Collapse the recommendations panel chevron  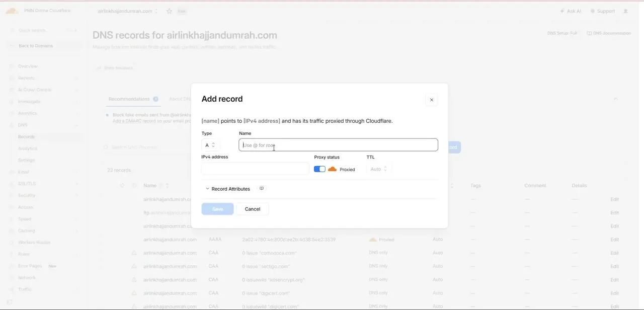click(615, 99)
